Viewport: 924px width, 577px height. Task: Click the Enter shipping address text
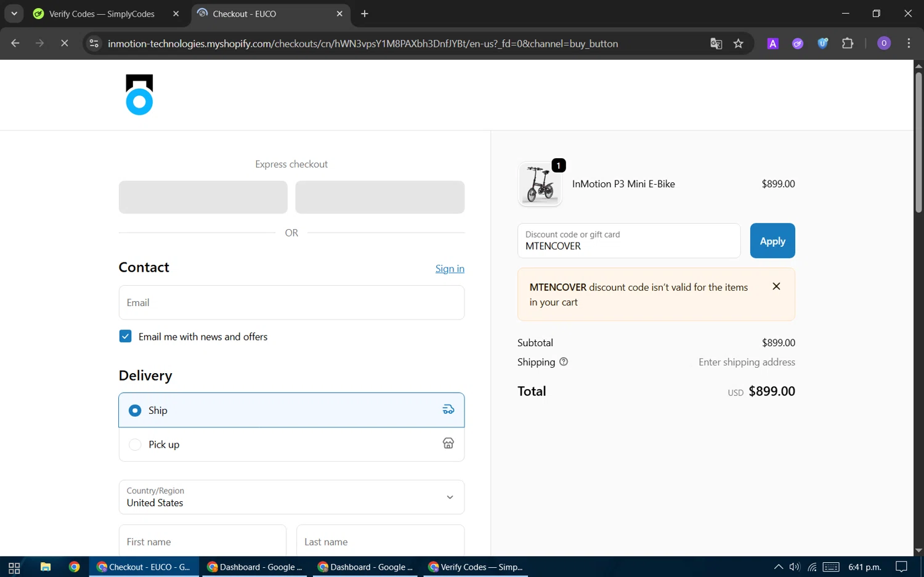pyautogui.click(x=747, y=362)
